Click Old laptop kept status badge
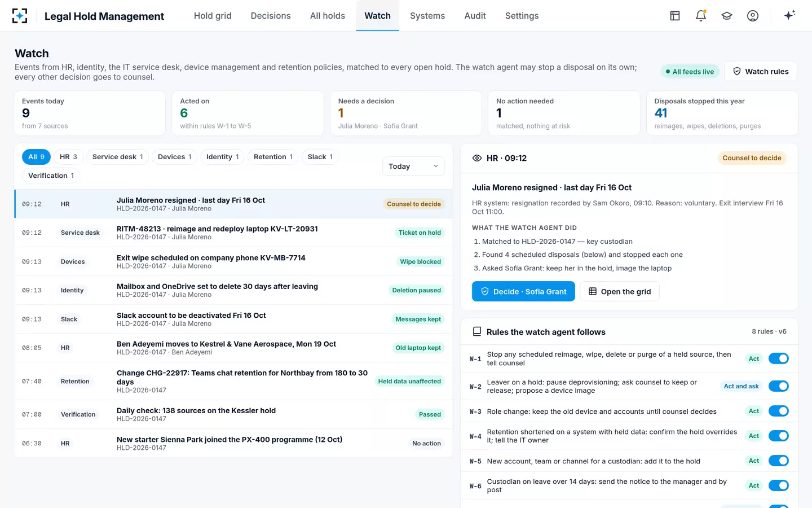This screenshot has height=508, width=812. coord(418,348)
